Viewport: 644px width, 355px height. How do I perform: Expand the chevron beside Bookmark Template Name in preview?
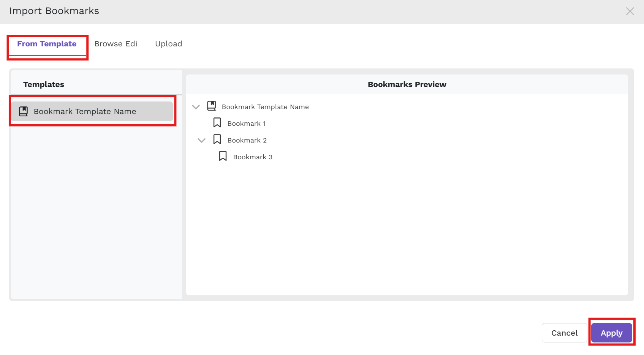[196, 107]
